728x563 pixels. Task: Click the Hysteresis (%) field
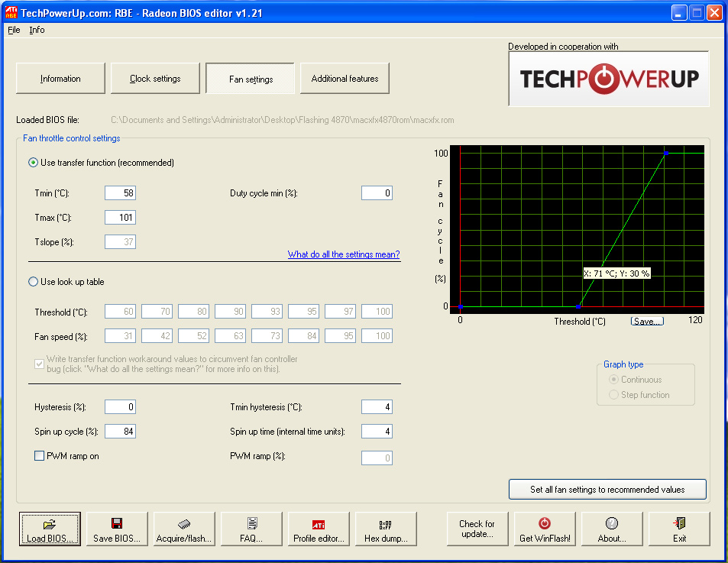(120, 407)
